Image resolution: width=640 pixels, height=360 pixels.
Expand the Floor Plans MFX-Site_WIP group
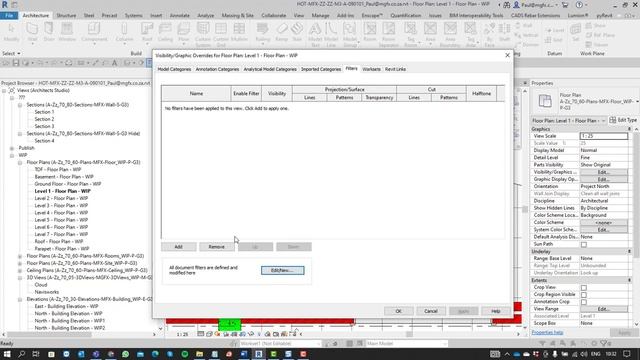[20, 263]
